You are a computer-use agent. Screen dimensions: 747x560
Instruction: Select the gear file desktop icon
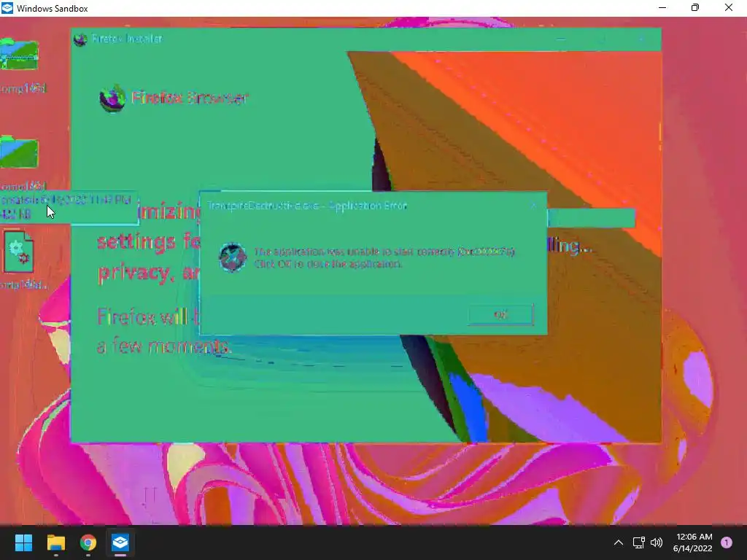(19, 252)
